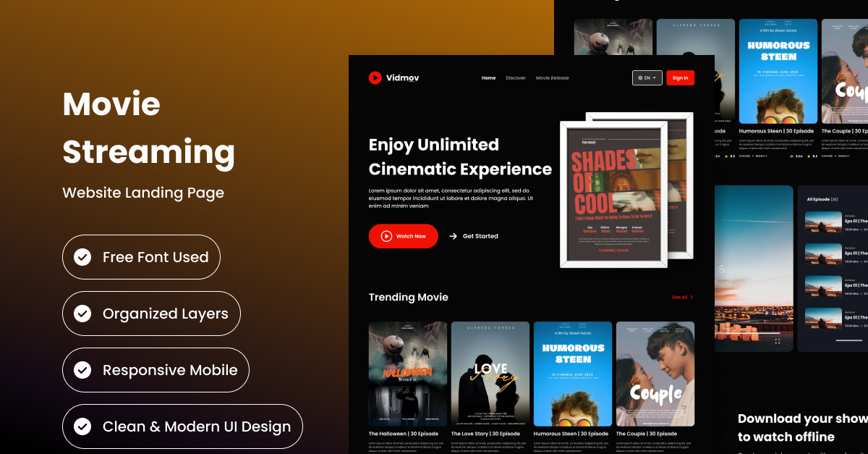Image resolution: width=868 pixels, height=454 pixels.
Task: Click the checkmark next to Organized Layers
Action: [83, 314]
